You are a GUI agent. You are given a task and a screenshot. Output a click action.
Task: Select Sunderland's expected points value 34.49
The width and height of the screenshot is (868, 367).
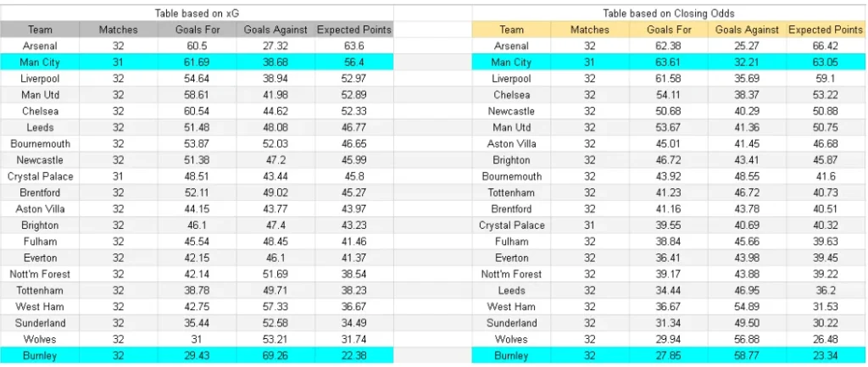click(x=353, y=323)
